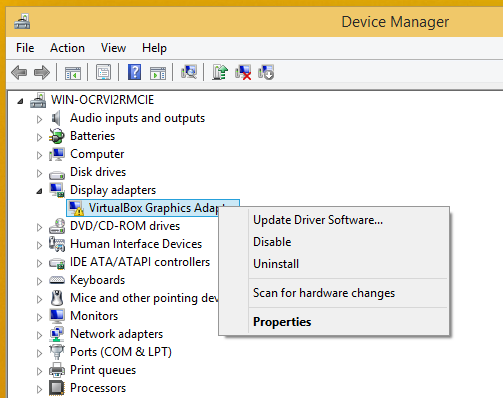Expand the Monitors node arrow
The height and width of the screenshot is (398, 503).
point(39,317)
